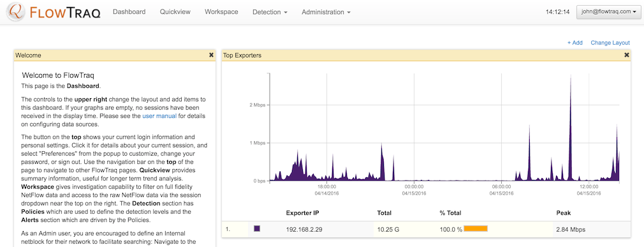Click the Exporter IP column header
The width and height of the screenshot is (644, 247).
click(x=302, y=213)
